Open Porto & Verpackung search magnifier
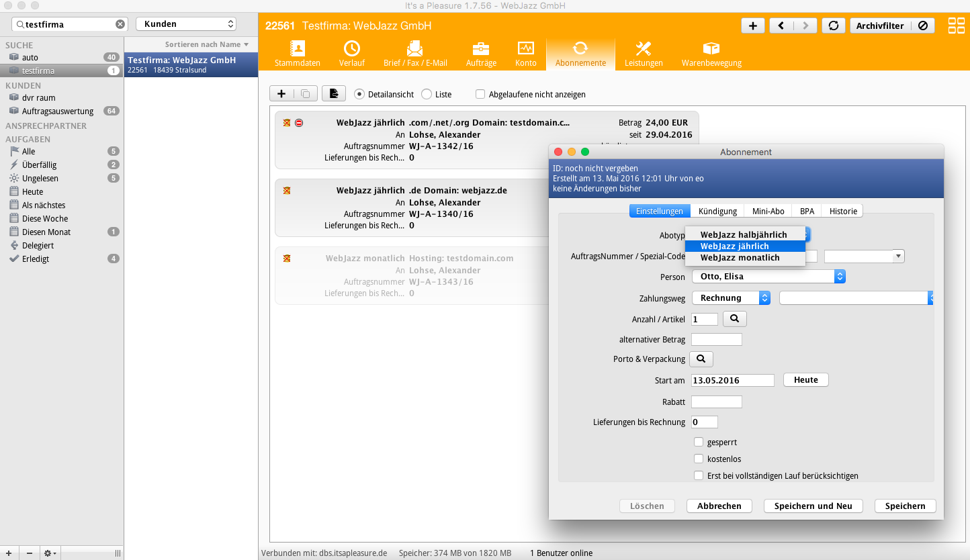 [701, 359]
